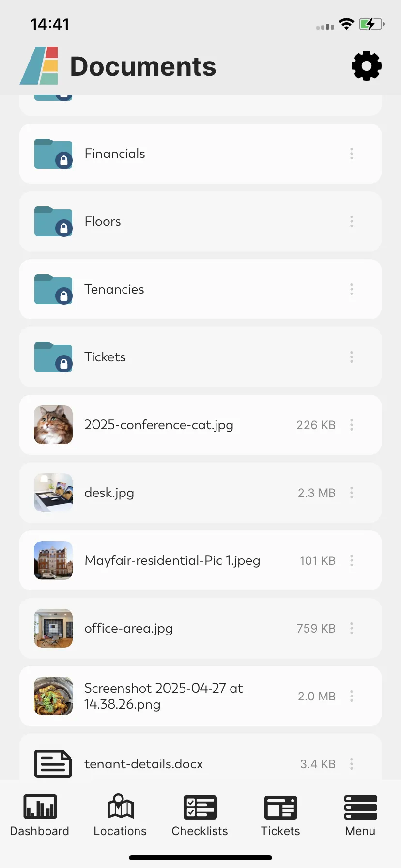Image resolution: width=401 pixels, height=868 pixels.
Task: Open more options for desk.jpg
Action: [x=352, y=493]
